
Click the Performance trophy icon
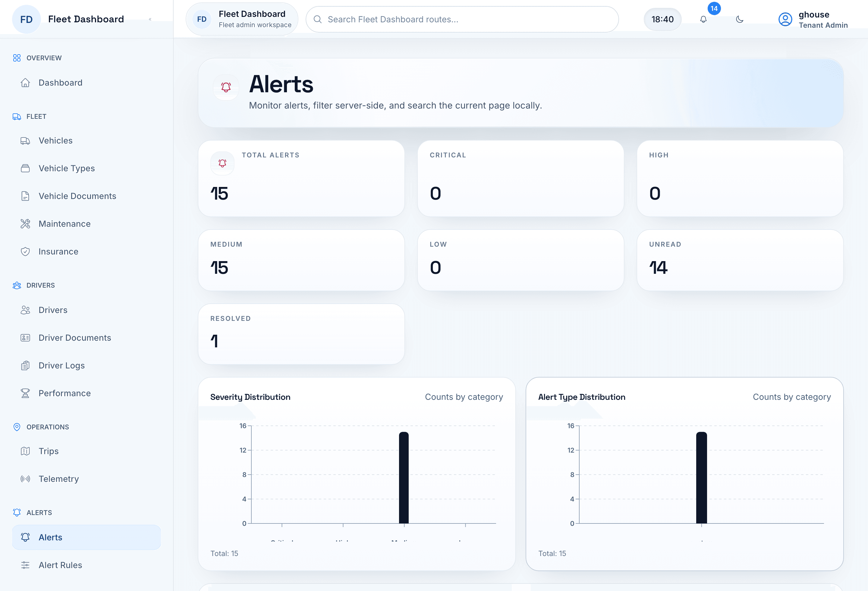pos(25,393)
